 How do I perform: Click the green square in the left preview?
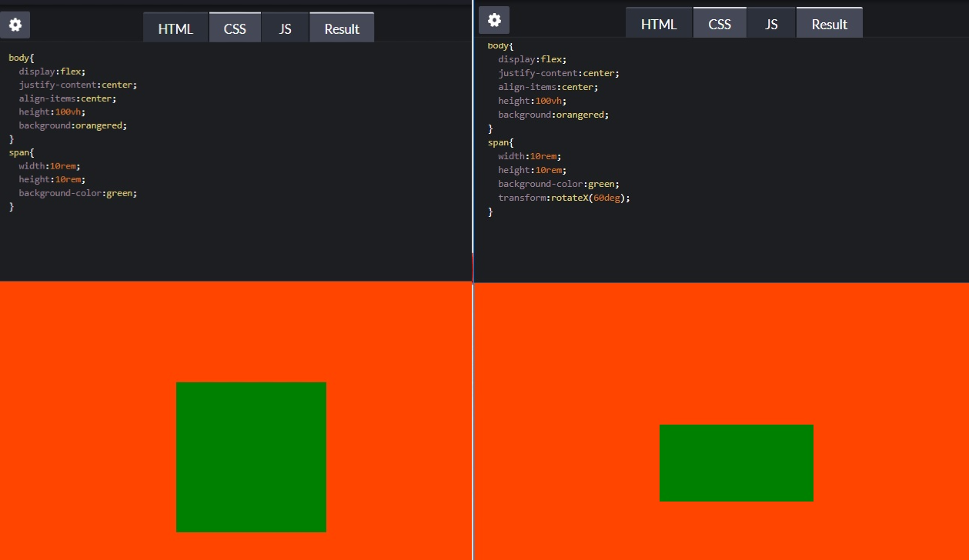pos(252,457)
